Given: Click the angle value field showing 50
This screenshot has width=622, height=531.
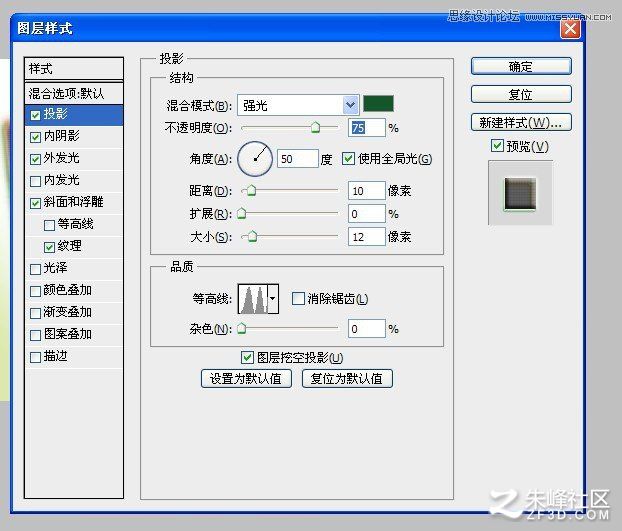Looking at the screenshot, I should pyautogui.click(x=298, y=159).
